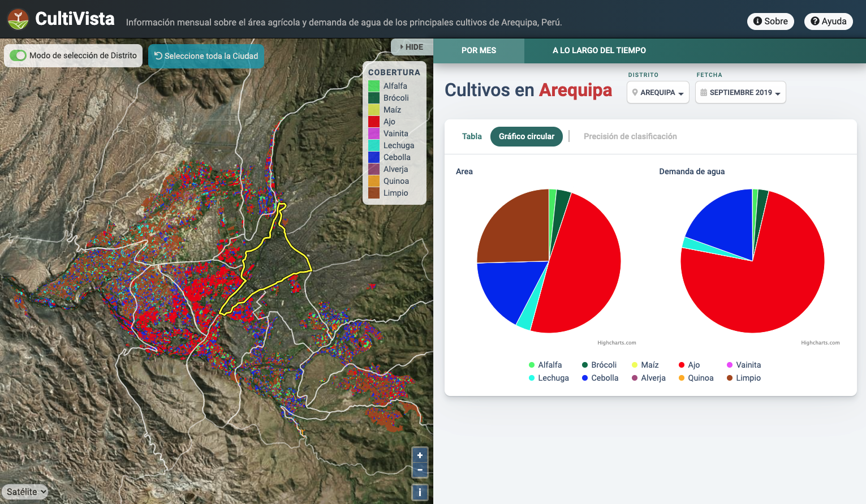Open the Ayuda help page

(828, 21)
